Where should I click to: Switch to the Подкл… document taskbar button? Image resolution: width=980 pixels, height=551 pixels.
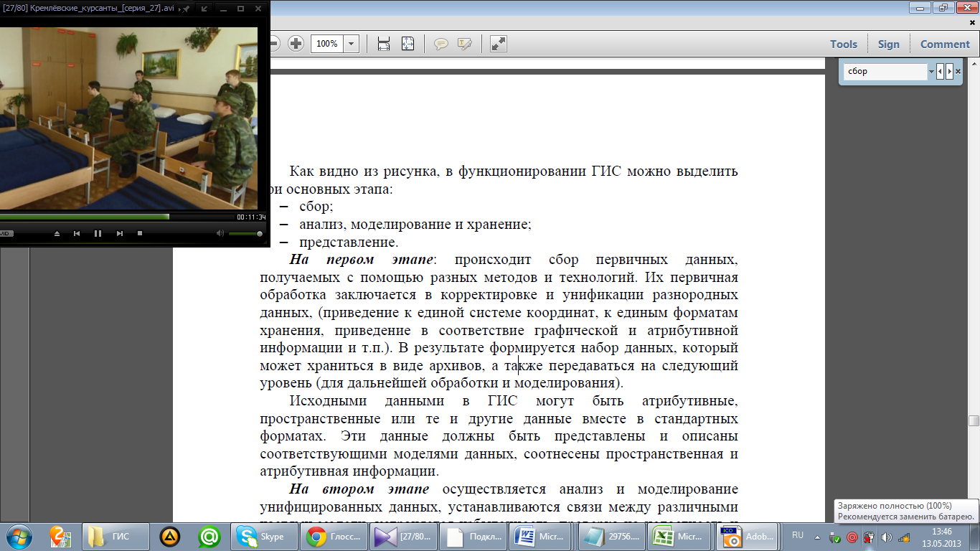point(471,536)
